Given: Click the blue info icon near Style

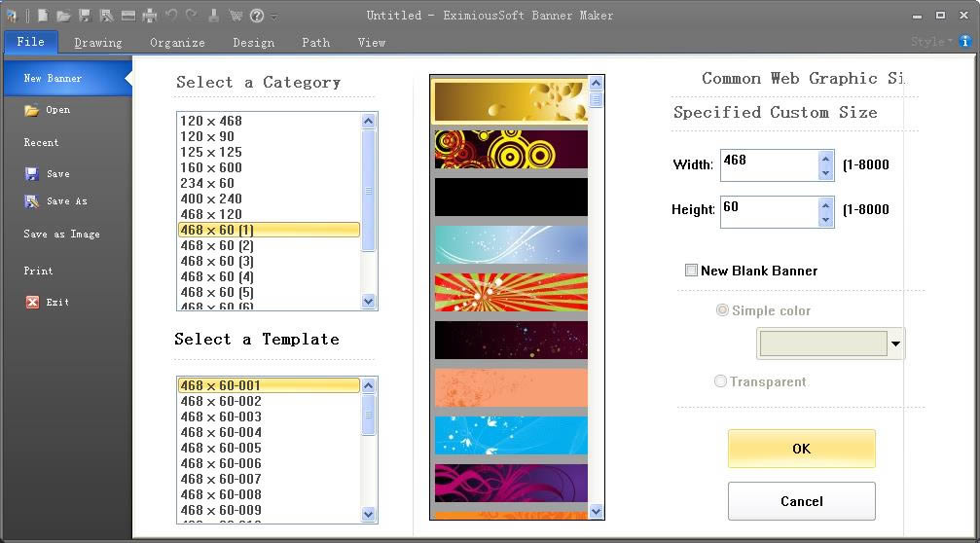Looking at the screenshot, I should pyautogui.click(x=965, y=41).
